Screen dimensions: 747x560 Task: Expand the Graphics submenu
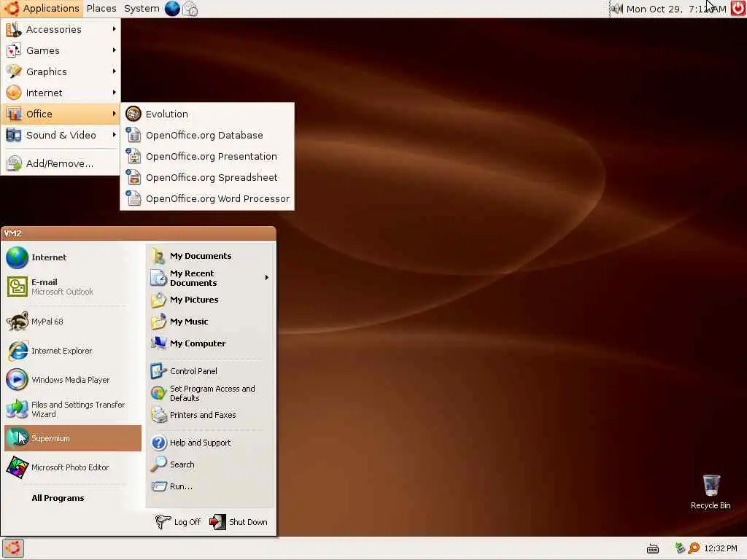[61, 71]
